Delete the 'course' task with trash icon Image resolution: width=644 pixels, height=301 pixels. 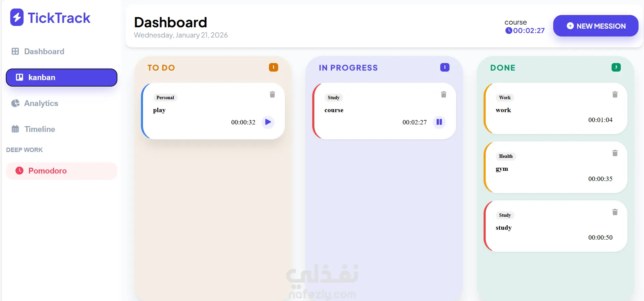tap(444, 94)
